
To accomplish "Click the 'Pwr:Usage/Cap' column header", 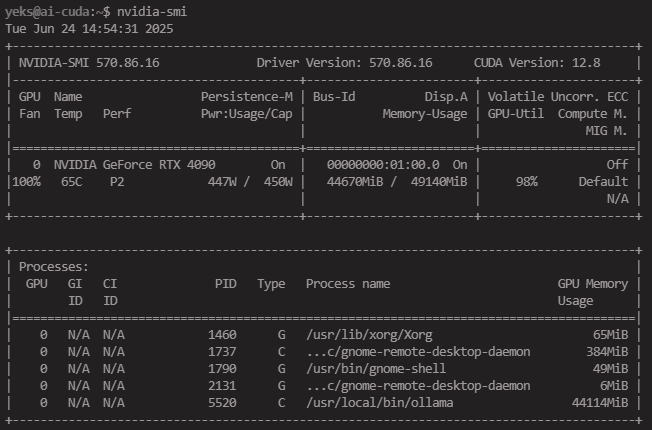I will click(x=247, y=114).
